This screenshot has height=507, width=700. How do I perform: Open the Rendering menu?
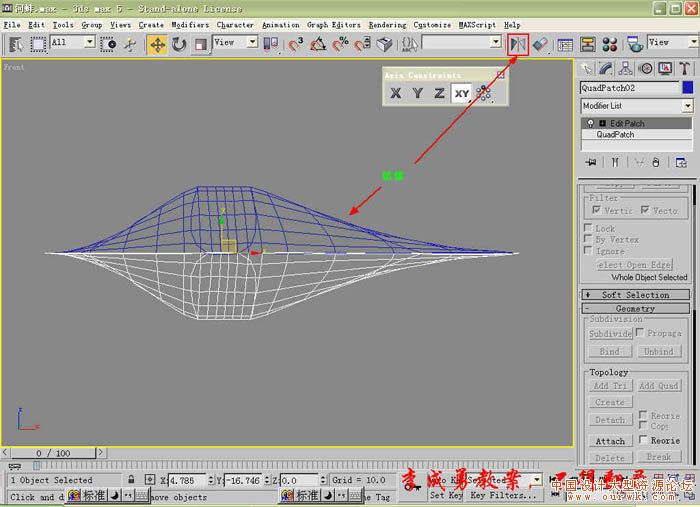pyautogui.click(x=387, y=25)
